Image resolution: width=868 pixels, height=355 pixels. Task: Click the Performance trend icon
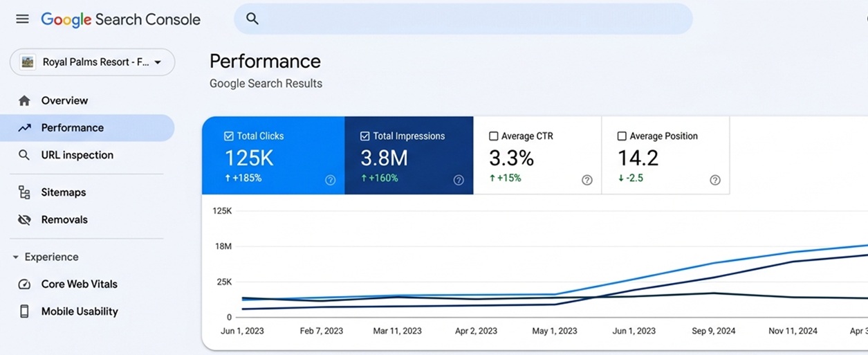point(24,128)
